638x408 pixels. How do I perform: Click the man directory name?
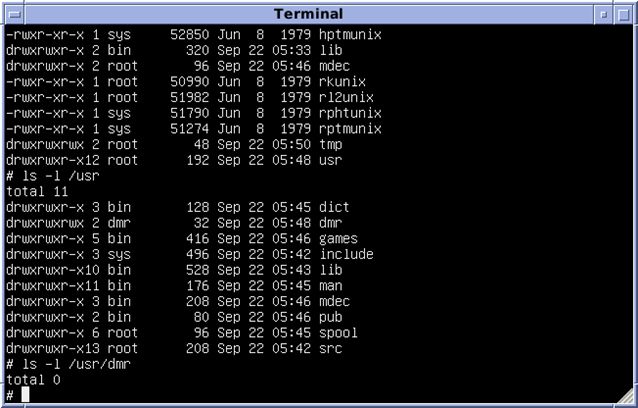tap(330, 285)
